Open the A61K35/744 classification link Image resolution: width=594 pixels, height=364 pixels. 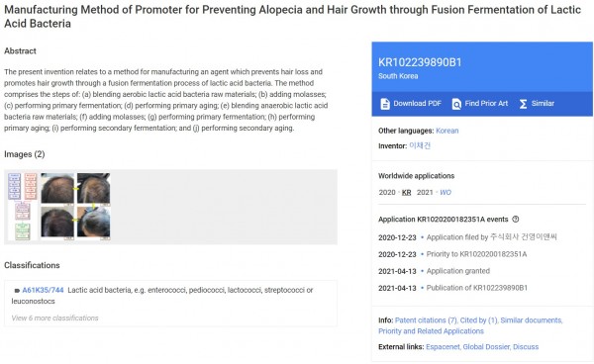43,290
